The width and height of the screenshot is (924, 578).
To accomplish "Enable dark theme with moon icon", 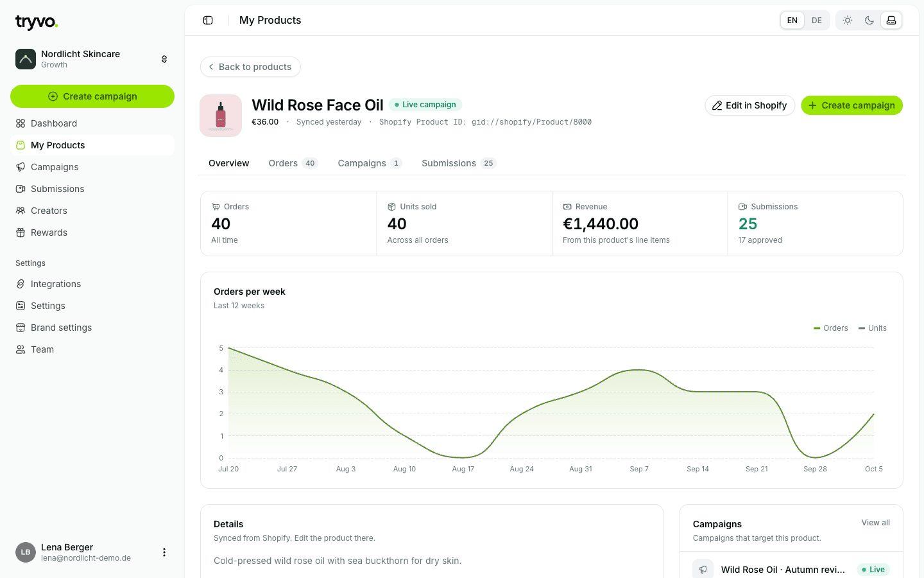I will click(869, 21).
